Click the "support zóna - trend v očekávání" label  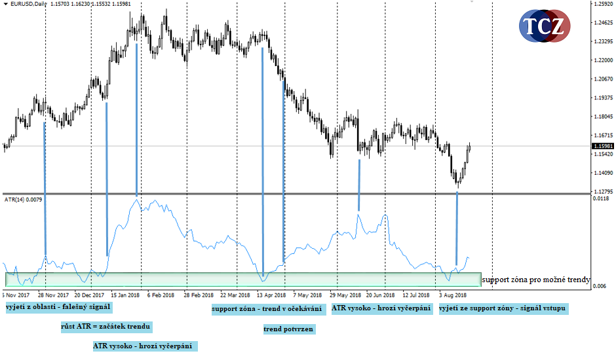tap(267, 309)
